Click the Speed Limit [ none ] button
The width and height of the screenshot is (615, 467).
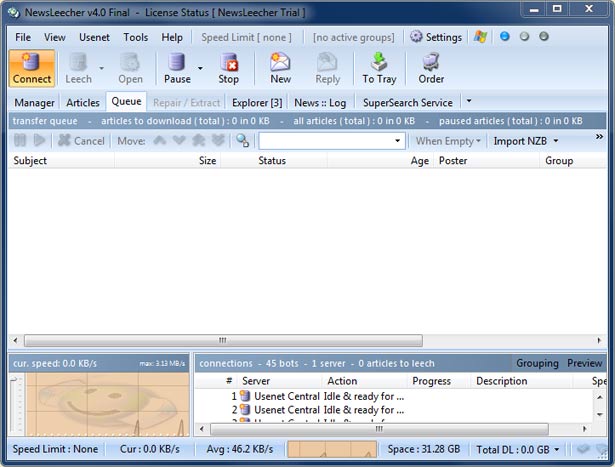pyautogui.click(x=246, y=38)
